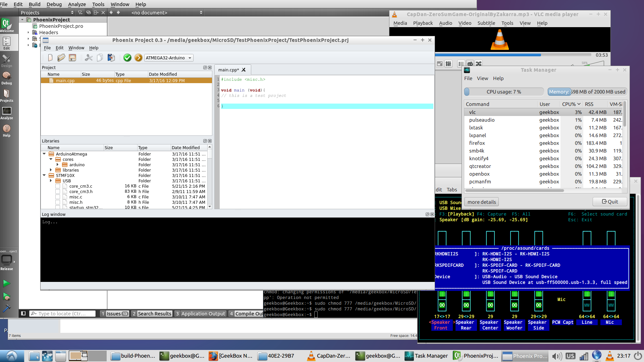The image size is (644, 362).
Task: Open the Debug view in Qt Creator sidebar
Action: (x=7, y=78)
